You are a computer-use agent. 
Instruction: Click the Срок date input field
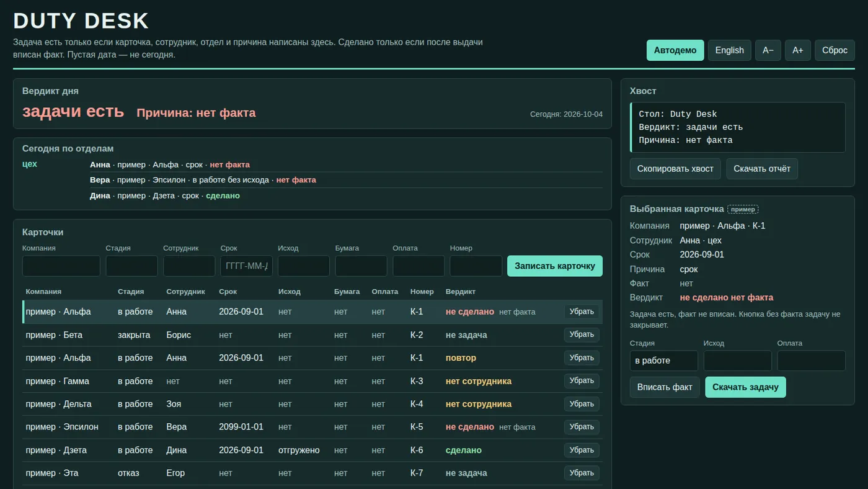point(246,266)
